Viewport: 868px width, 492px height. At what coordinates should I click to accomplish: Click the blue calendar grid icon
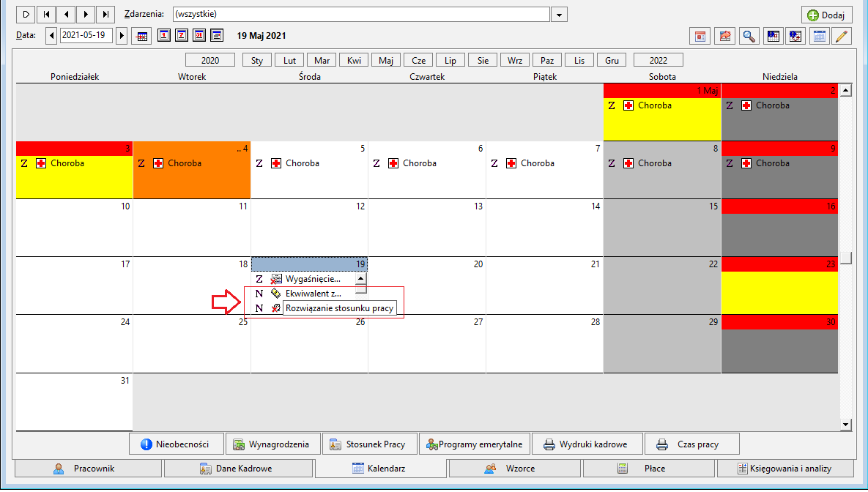820,37
